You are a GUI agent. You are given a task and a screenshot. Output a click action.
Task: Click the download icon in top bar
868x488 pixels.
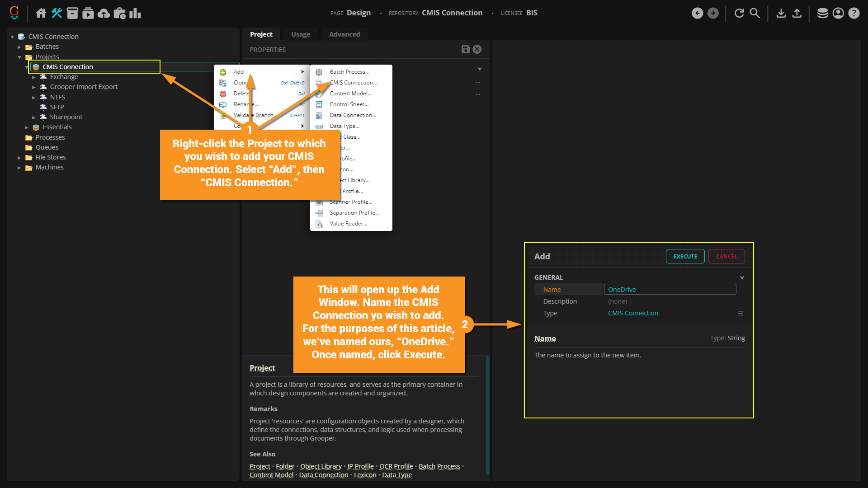[x=781, y=13]
